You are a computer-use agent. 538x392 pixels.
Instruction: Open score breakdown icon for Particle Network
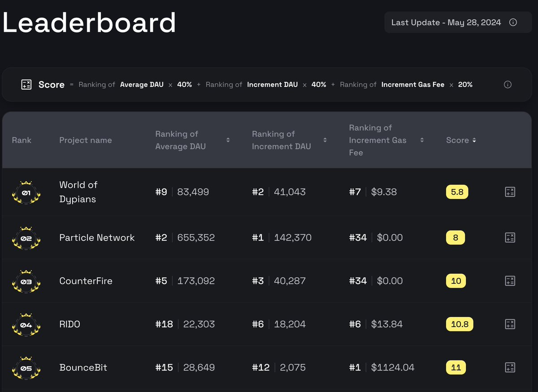tap(510, 237)
